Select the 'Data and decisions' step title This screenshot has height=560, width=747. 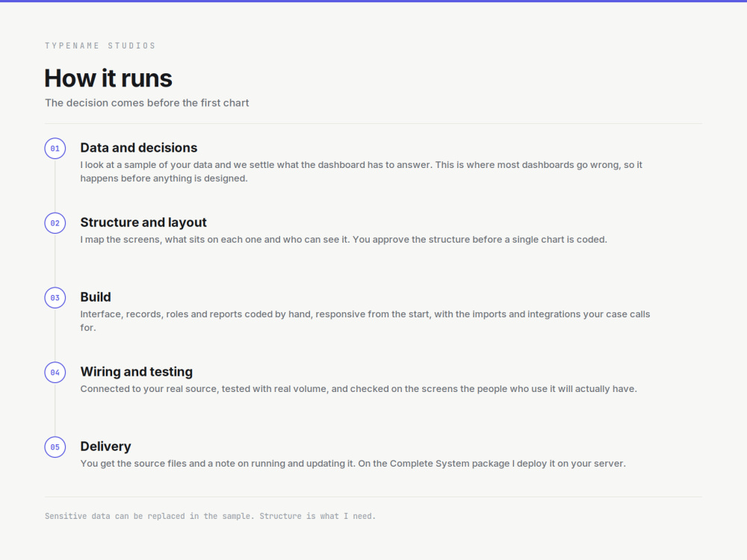tap(139, 148)
